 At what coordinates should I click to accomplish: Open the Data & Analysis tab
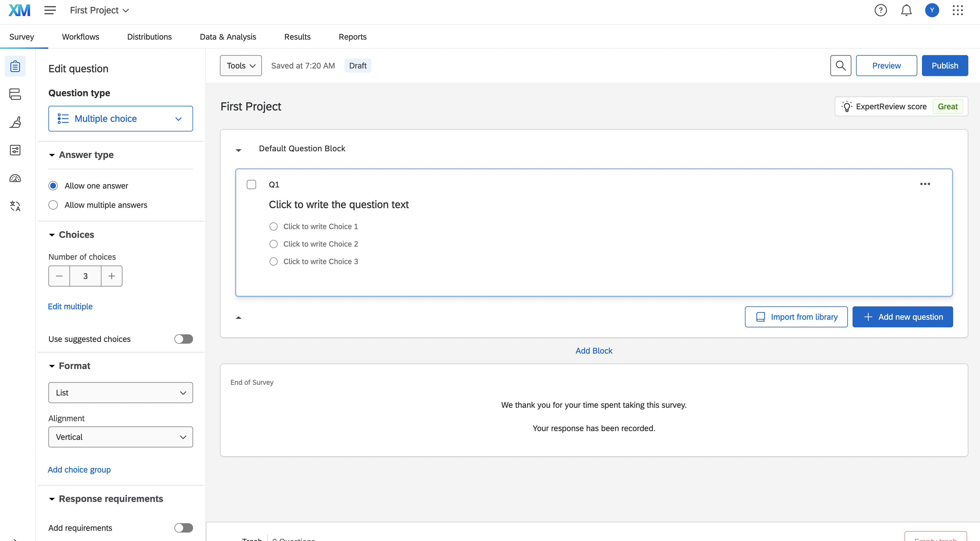(x=228, y=37)
